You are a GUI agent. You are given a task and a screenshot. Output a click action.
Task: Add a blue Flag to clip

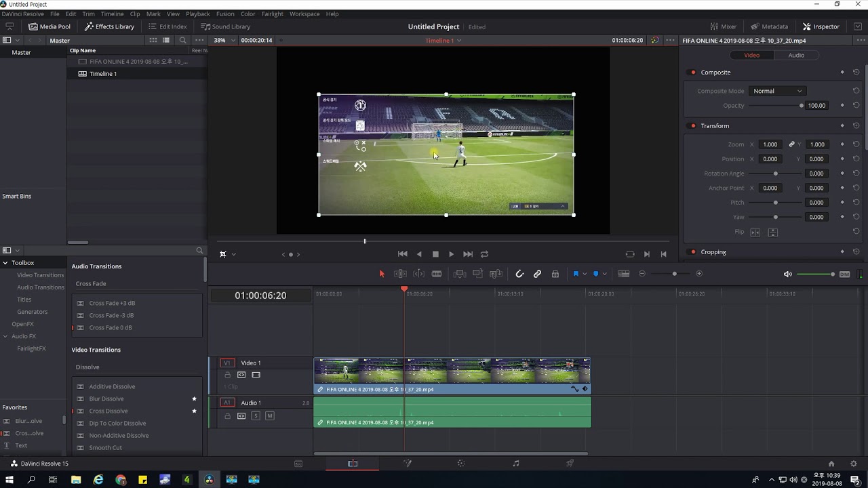tap(576, 274)
